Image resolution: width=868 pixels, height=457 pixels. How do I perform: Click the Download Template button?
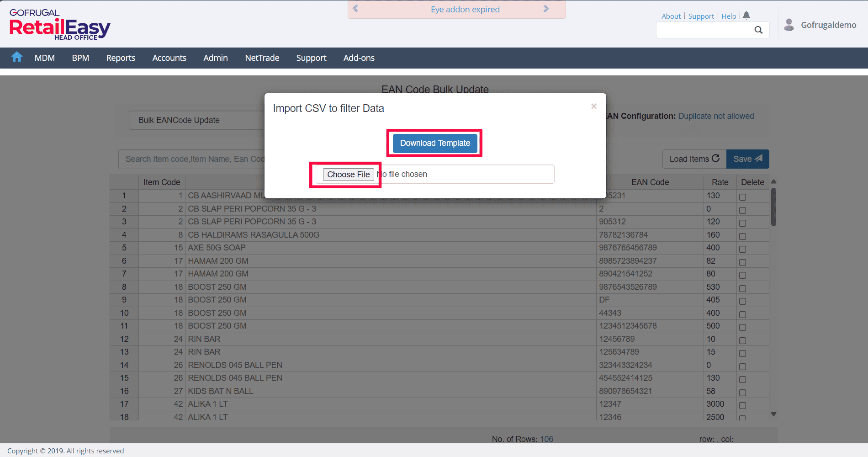point(435,143)
